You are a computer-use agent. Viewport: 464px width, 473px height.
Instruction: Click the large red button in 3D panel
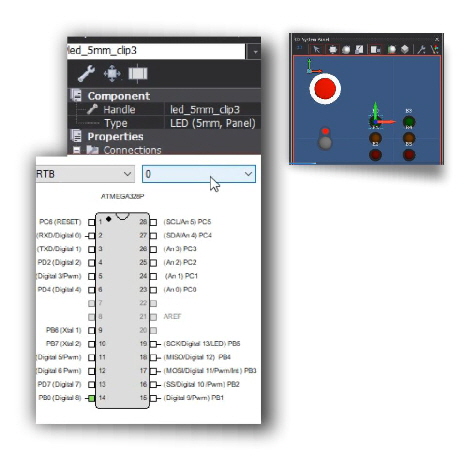[x=325, y=89]
